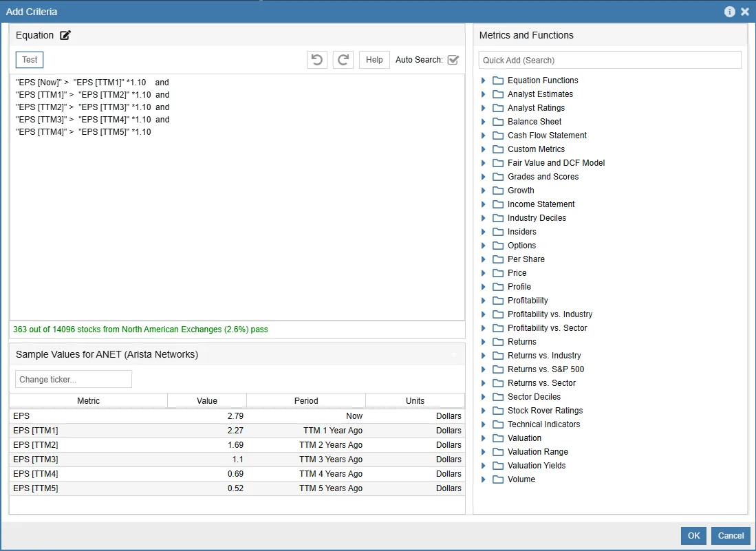This screenshot has height=551, width=756.
Task: Select Profitability vs. Industry folder icon
Action: pyautogui.click(x=498, y=314)
